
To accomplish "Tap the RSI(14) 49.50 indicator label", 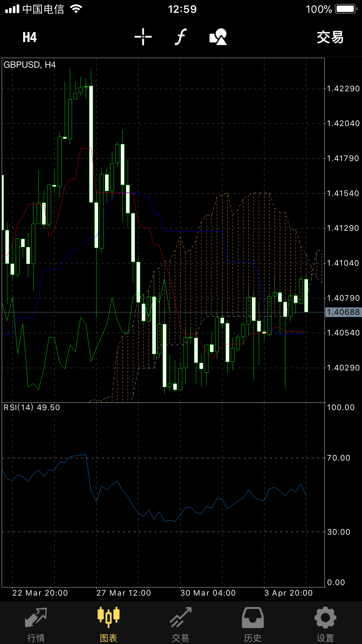I will (x=32, y=407).
